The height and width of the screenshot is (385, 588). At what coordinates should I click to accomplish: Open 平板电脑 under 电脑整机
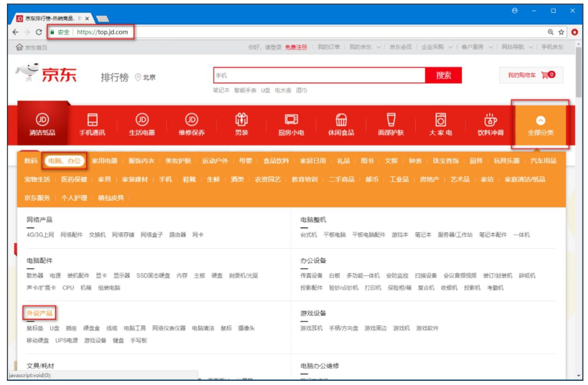[334, 234]
